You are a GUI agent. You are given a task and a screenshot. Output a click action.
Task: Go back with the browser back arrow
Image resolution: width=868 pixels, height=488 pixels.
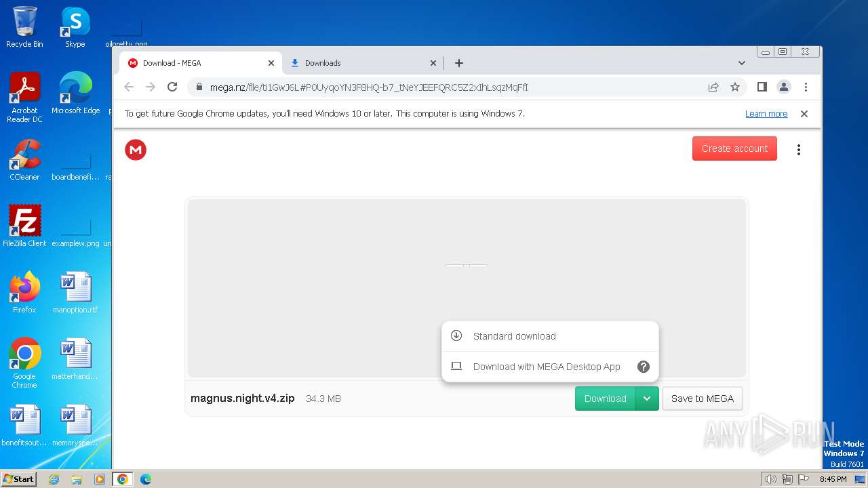[129, 87]
